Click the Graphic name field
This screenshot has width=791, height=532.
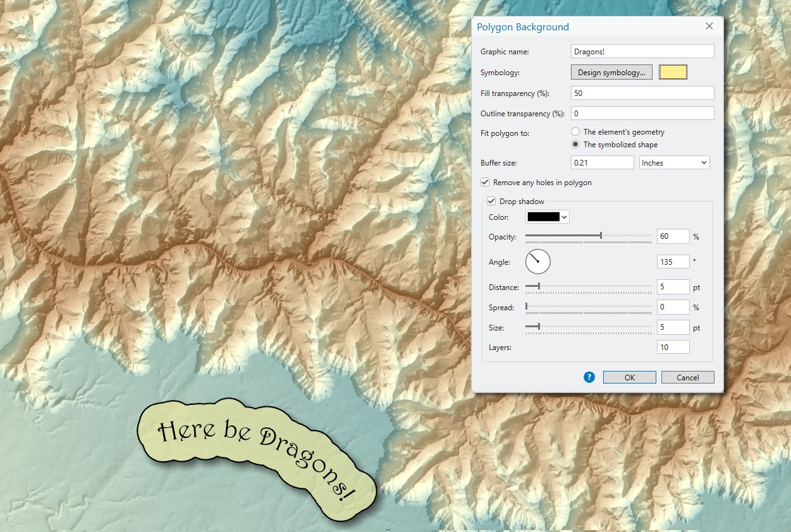[642, 51]
